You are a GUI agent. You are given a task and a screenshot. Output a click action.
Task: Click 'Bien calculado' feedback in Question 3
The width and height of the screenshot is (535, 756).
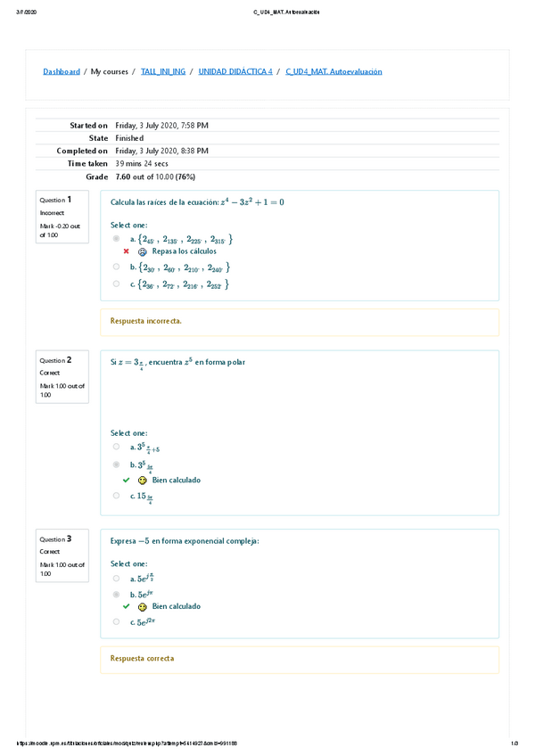coord(176,606)
